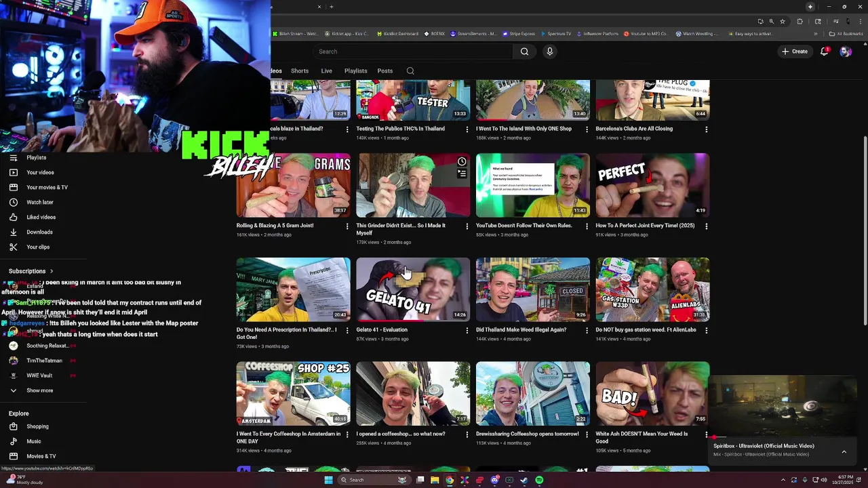Open the StreamElements bookmark
868x488 pixels.
coord(473,34)
